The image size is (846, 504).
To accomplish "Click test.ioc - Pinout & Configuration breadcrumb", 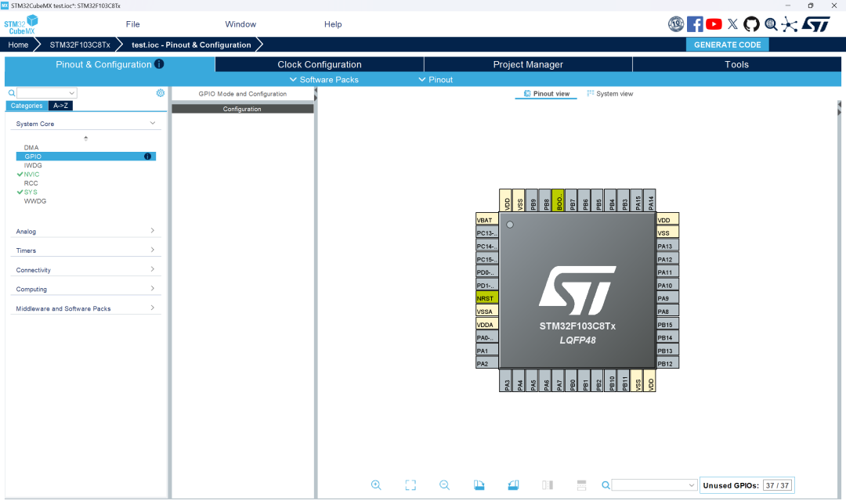I will pos(191,45).
